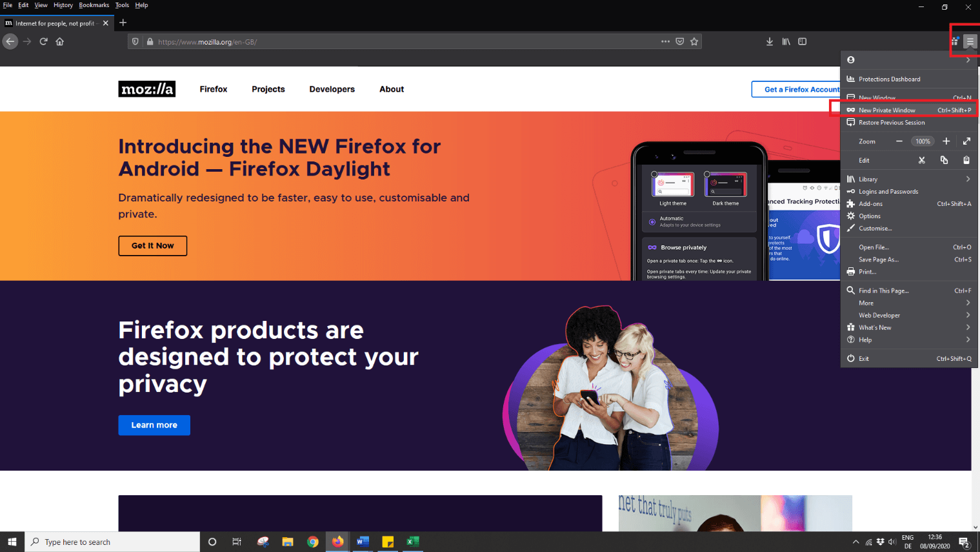Open the Downloads toolbar icon
The width and height of the screenshot is (980, 552).
click(770, 41)
